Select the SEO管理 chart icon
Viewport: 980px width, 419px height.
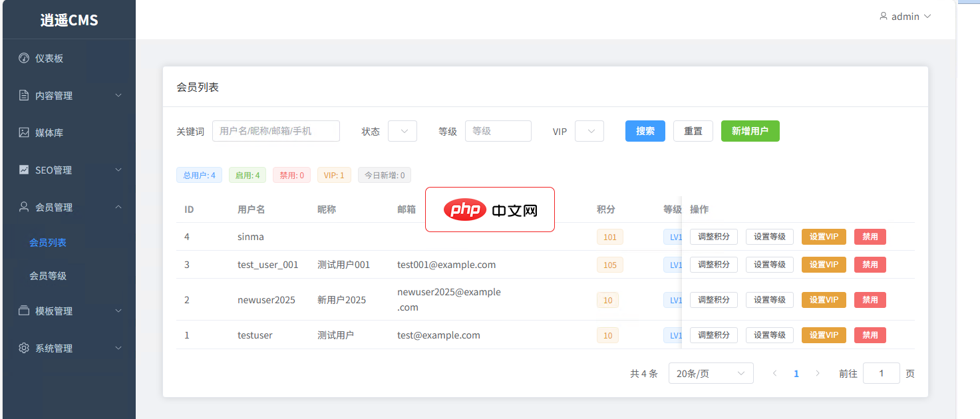pos(25,170)
